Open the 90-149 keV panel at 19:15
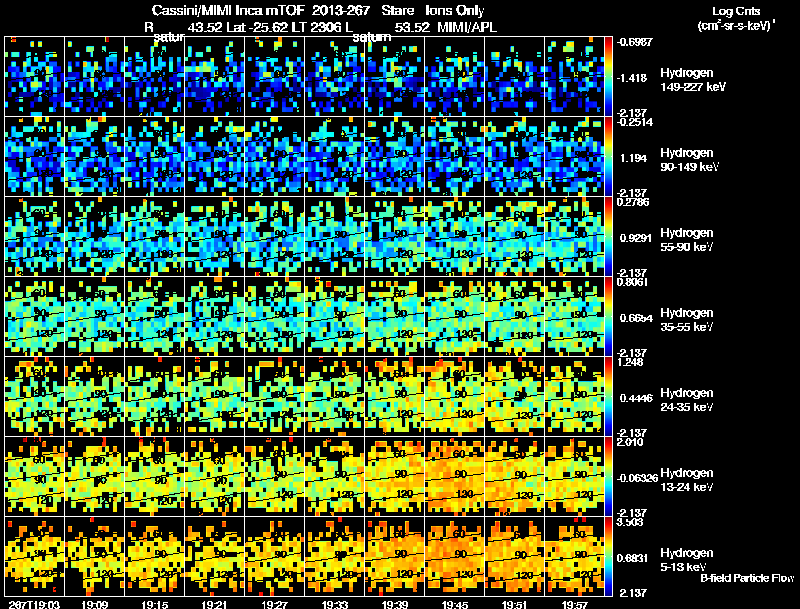Screen dimensions: 800x609 (155, 157)
